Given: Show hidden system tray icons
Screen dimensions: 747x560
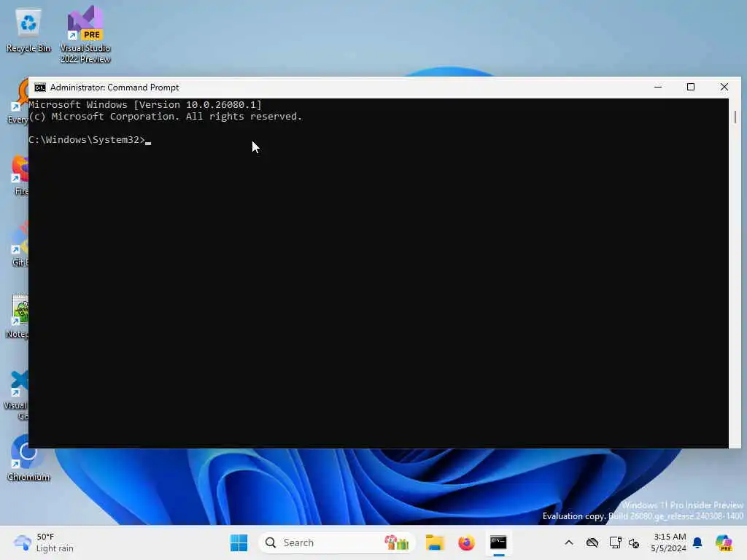Looking at the screenshot, I should tap(569, 542).
